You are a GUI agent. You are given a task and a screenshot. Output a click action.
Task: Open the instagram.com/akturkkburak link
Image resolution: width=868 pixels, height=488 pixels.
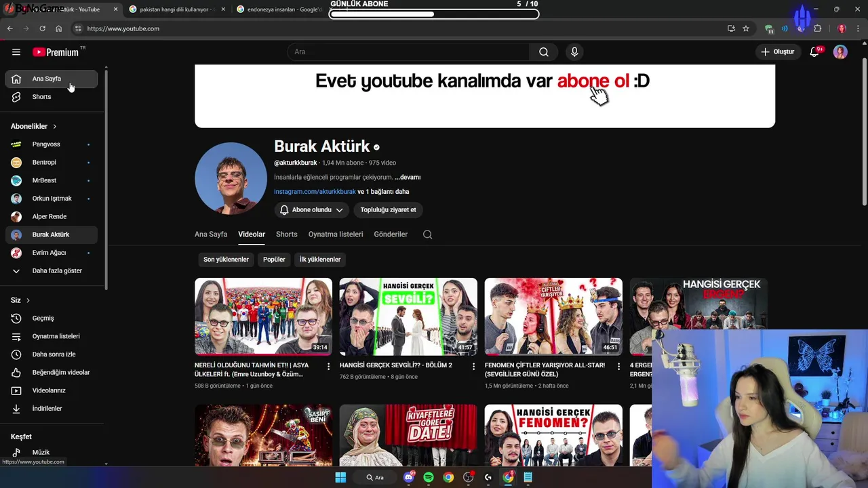[x=315, y=192]
